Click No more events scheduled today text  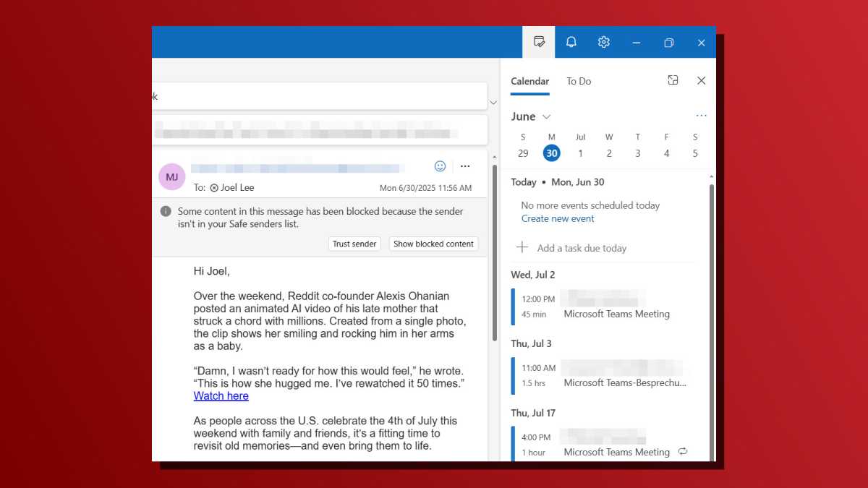[x=590, y=205]
